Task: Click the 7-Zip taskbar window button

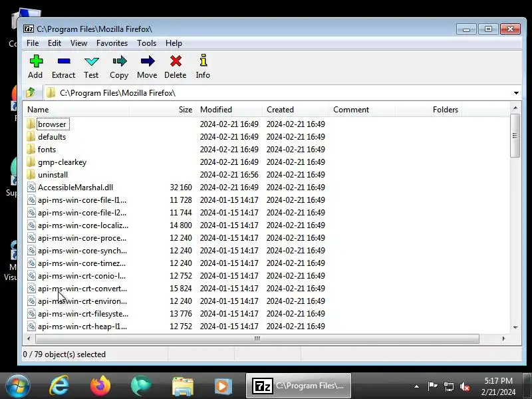Action: (x=299, y=386)
